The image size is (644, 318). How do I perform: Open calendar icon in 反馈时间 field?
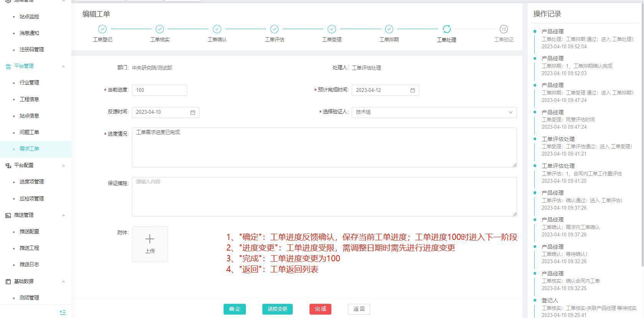pyautogui.click(x=193, y=112)
